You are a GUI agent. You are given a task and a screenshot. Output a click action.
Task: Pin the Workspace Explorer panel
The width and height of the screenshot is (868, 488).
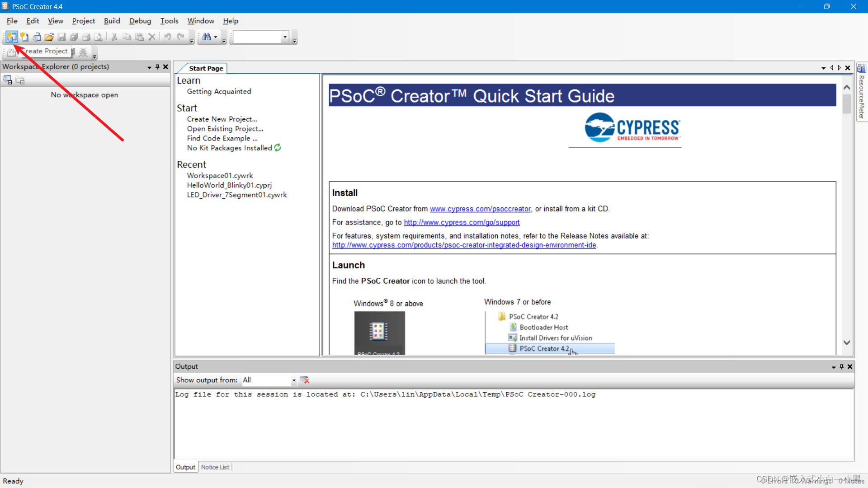click(x=157, y=67)
